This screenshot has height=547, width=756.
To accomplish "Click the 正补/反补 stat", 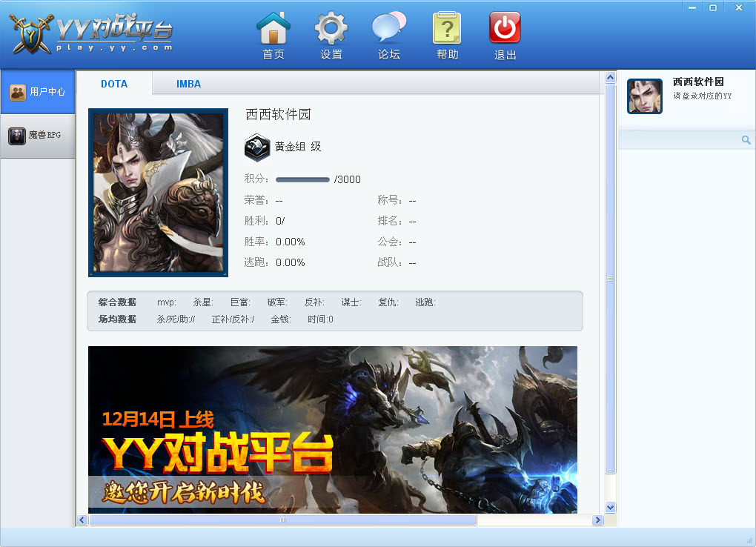I will [x=233, y=319].
